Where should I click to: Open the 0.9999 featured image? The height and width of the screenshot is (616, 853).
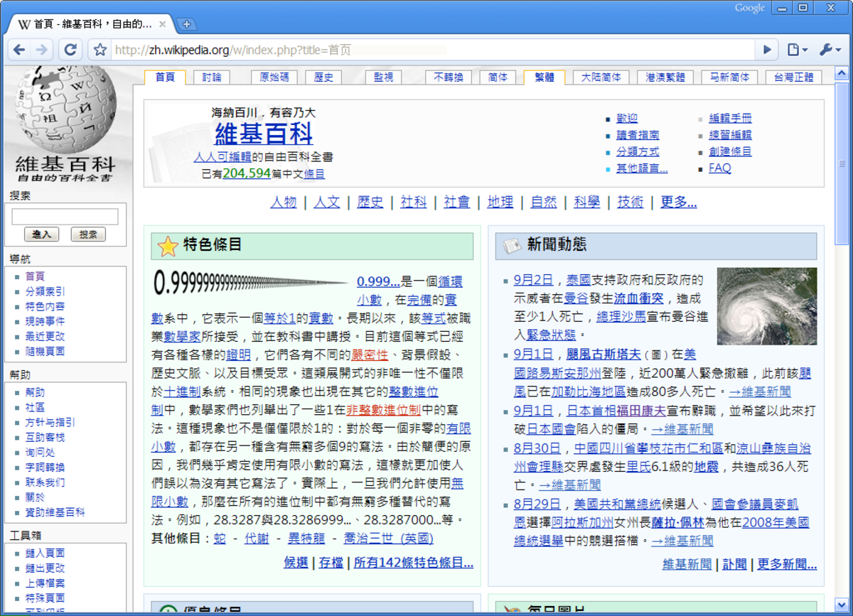252,283
